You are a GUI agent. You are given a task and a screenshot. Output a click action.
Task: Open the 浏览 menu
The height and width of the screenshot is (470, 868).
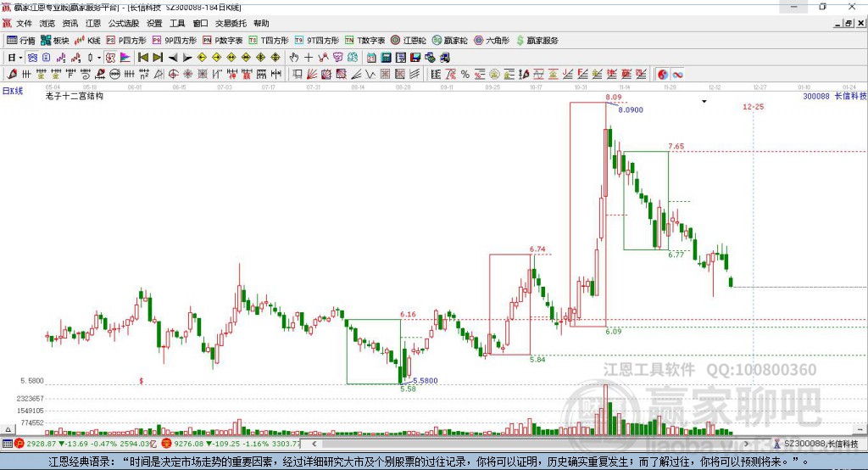click(47, 23)
